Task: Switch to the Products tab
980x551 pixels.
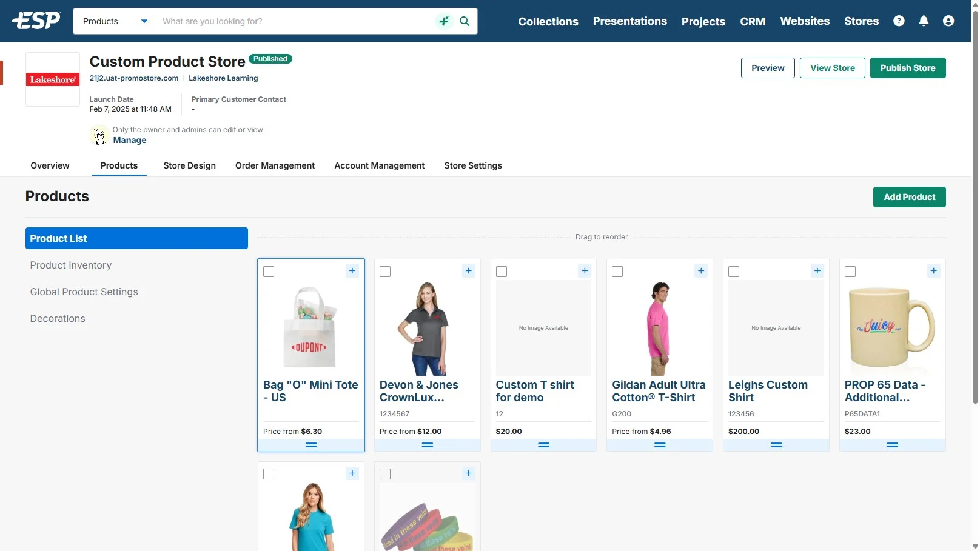Action: (119, 165)
